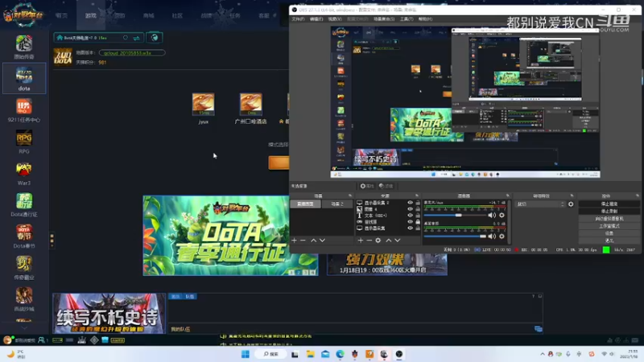
Task: Open Dota春节 in the sidebar
Action: point(24,237)
